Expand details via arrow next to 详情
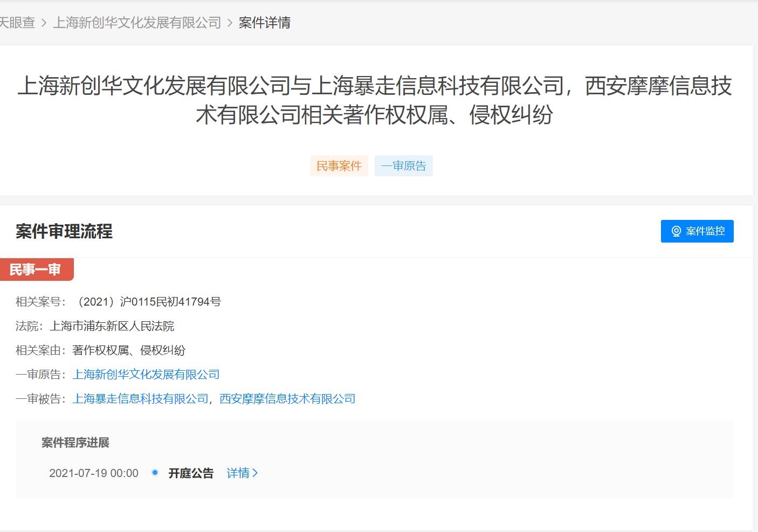This screenshot has width=758, height=532. point(256,473)
